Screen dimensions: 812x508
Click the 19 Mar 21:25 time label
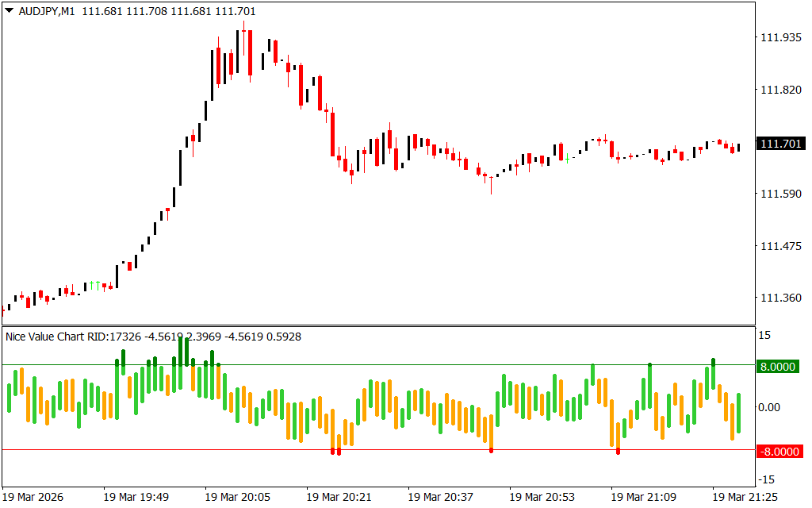click(x=745, y=497)
